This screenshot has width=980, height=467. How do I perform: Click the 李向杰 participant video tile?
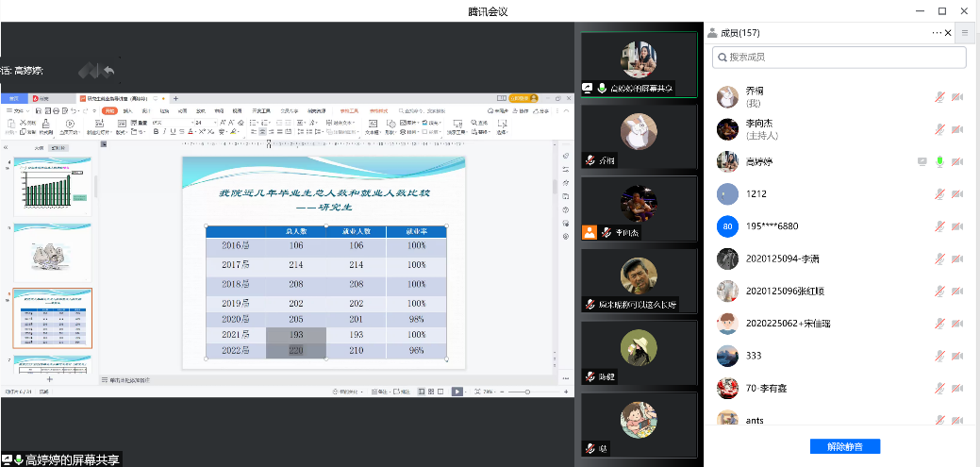point(639,209)
